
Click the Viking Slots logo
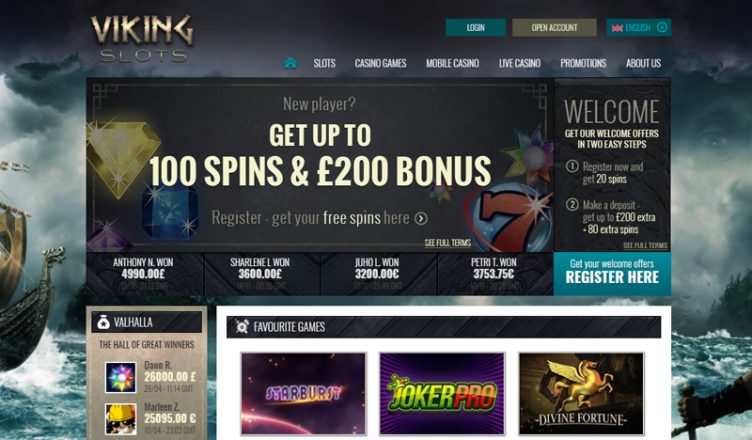pos(142,38)
